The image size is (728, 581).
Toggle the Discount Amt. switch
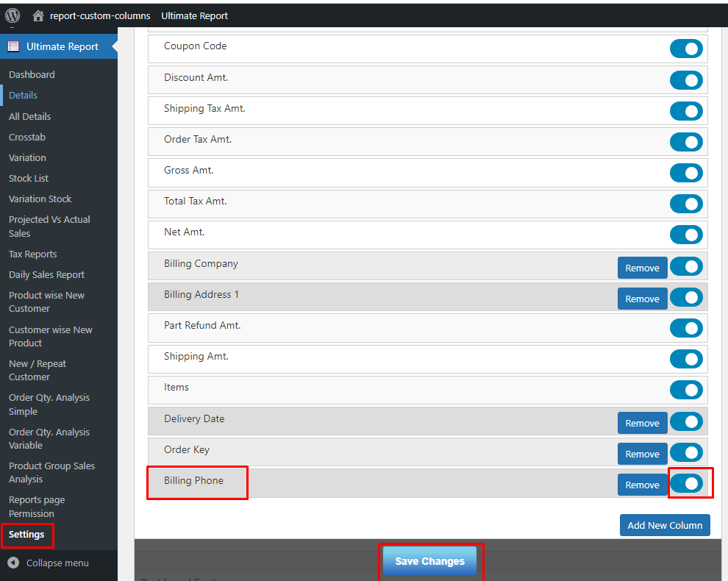pos(686,80)
